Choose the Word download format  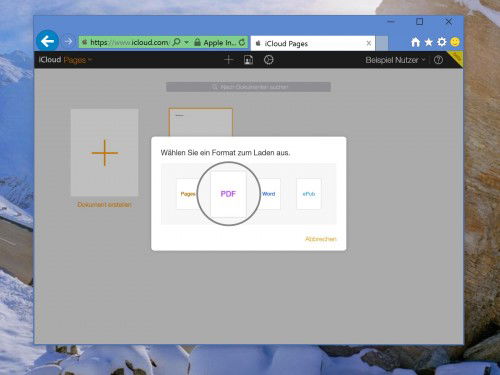click(270, 194)
